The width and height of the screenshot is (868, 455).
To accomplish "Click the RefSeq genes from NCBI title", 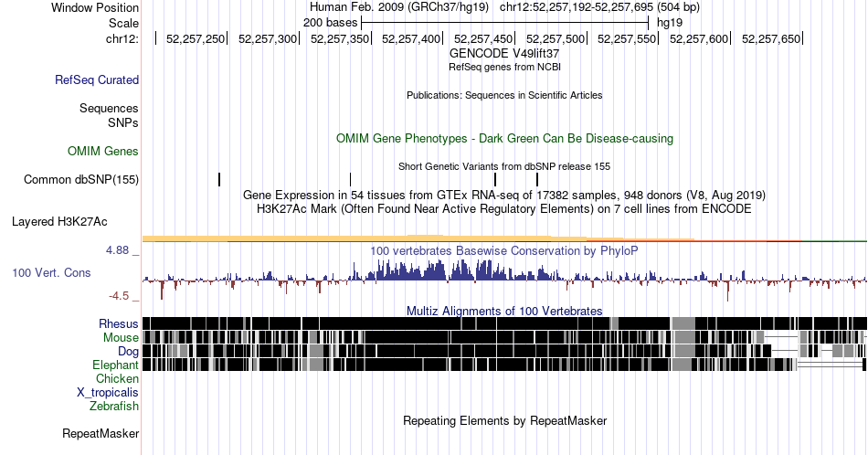I will click(x=504, y=67).
